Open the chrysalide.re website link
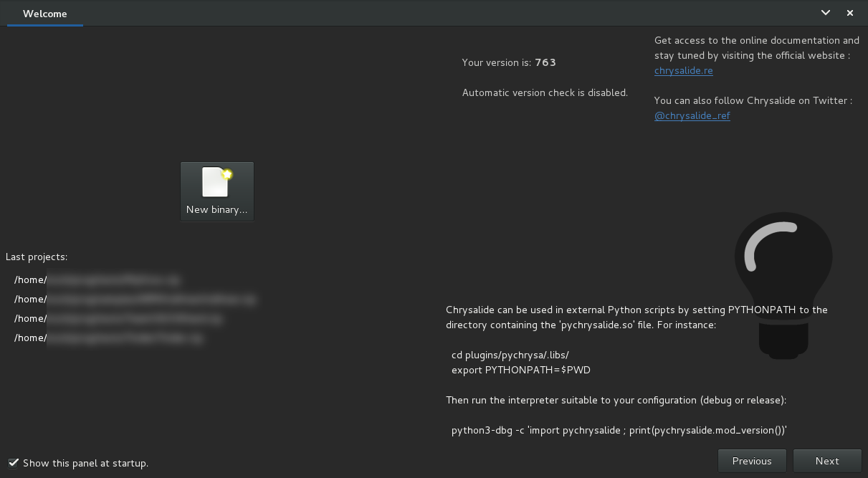 [x=683, y=70]
